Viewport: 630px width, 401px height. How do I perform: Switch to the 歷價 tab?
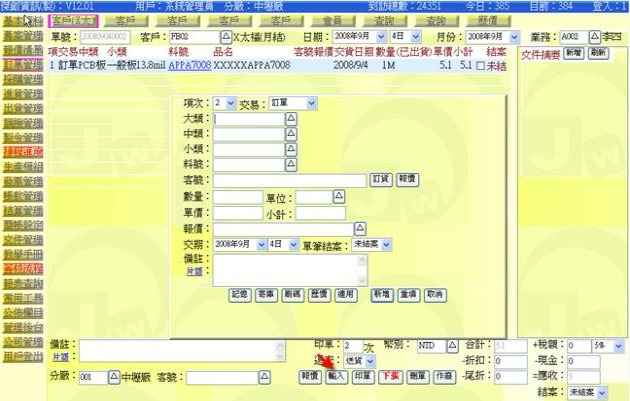489,20
